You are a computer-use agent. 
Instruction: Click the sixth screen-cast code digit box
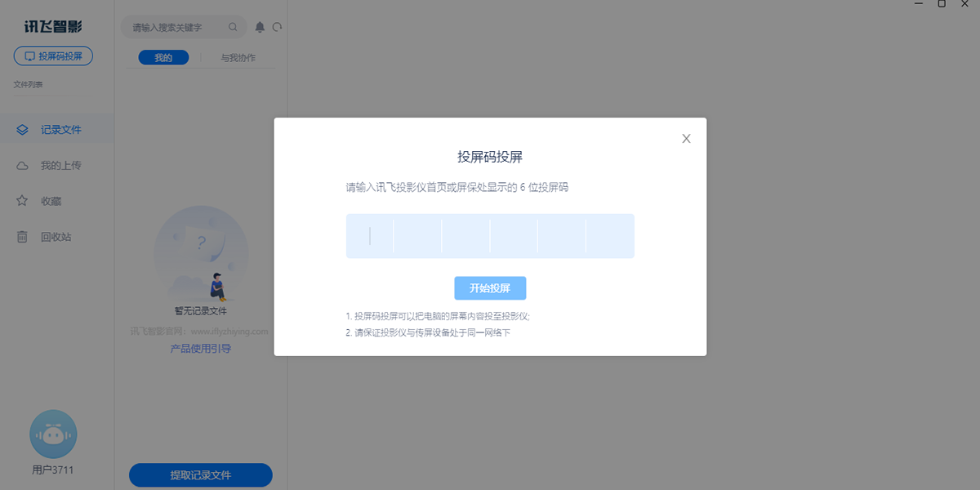click(609, 236)
